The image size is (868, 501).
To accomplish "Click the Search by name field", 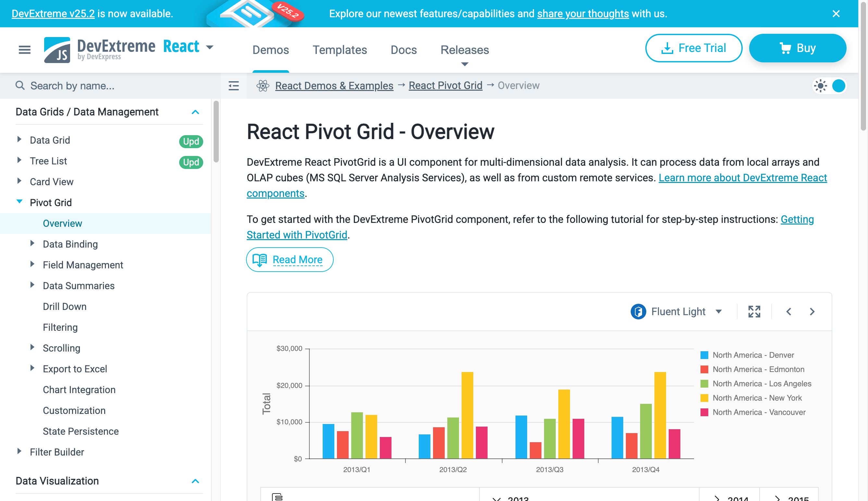I will click(110, 86).
